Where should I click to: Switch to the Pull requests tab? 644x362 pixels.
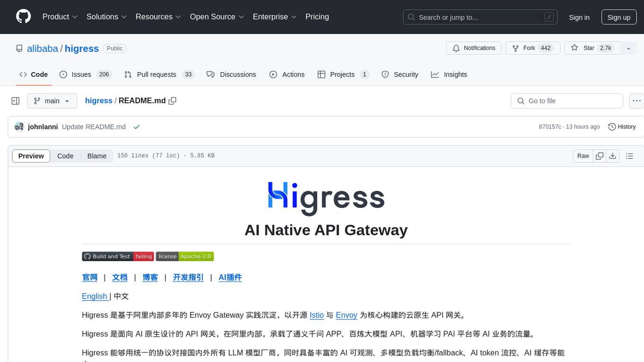[159, 74]
